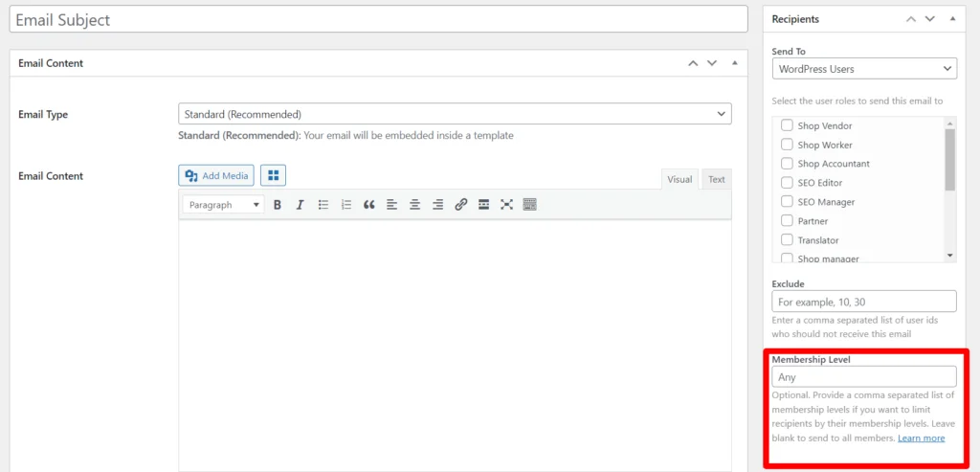980x472 pixels.
Task: Switch to the Visual editor tab
Action: click(679, 179)
